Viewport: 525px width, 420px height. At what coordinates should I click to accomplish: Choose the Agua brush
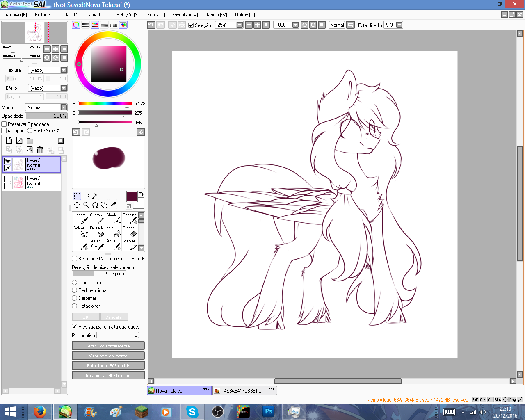[113, 245]
